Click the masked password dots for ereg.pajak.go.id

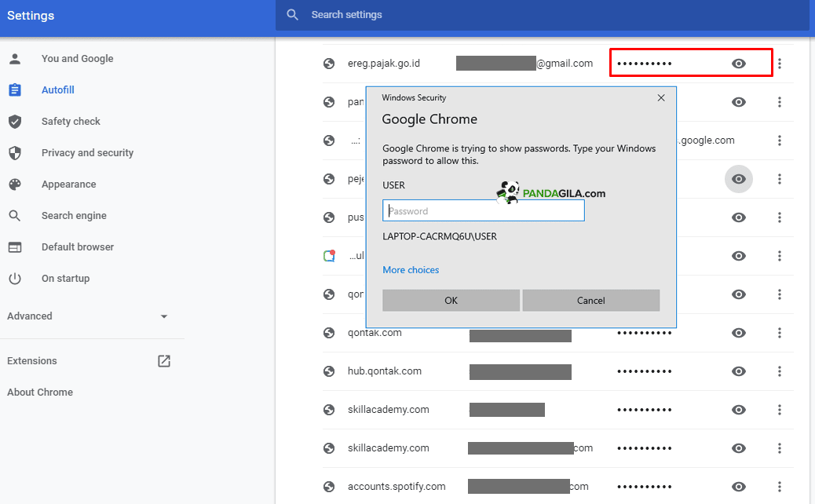644,64
